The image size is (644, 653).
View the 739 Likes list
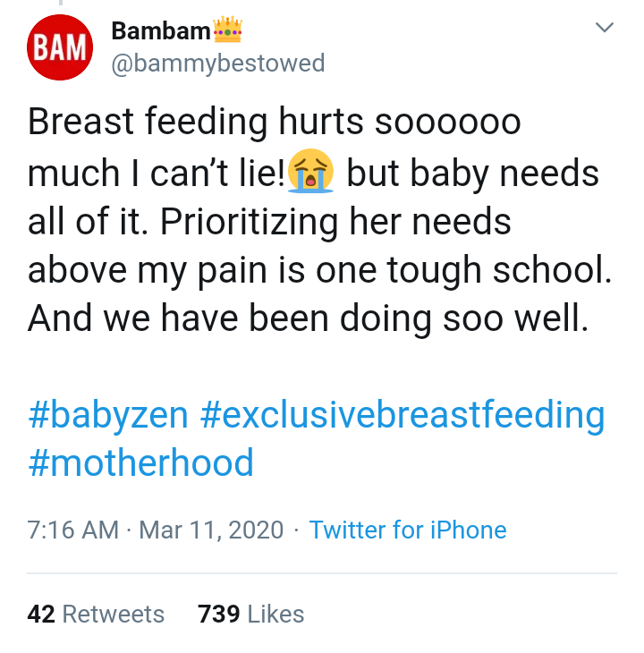click(x=250, y=614)
